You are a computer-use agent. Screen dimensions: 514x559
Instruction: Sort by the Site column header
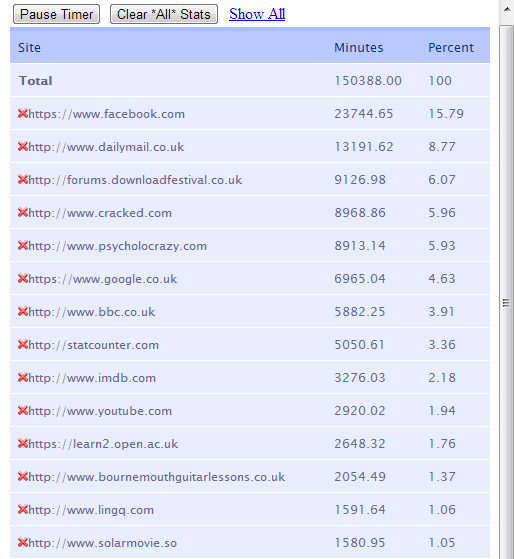tap(29, 47)
